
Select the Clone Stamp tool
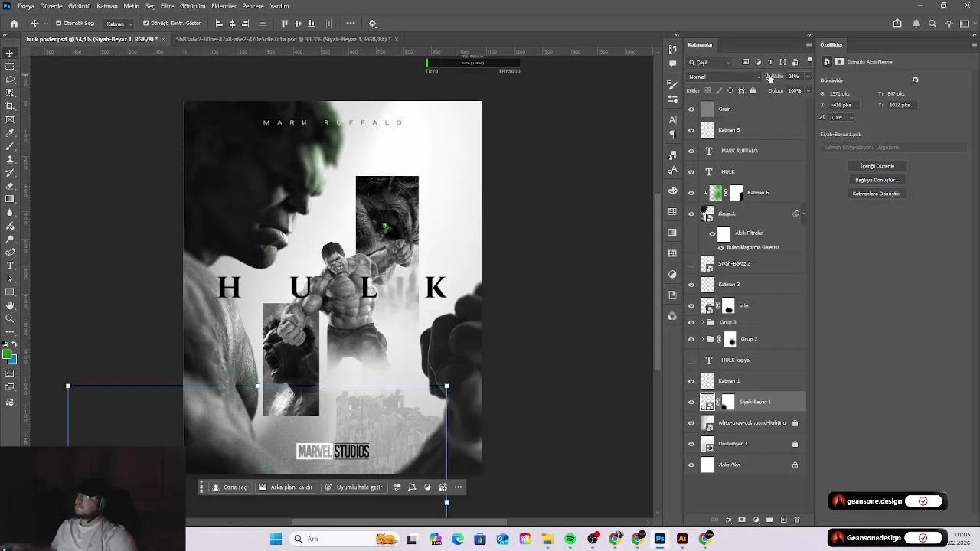click(10, 159)
